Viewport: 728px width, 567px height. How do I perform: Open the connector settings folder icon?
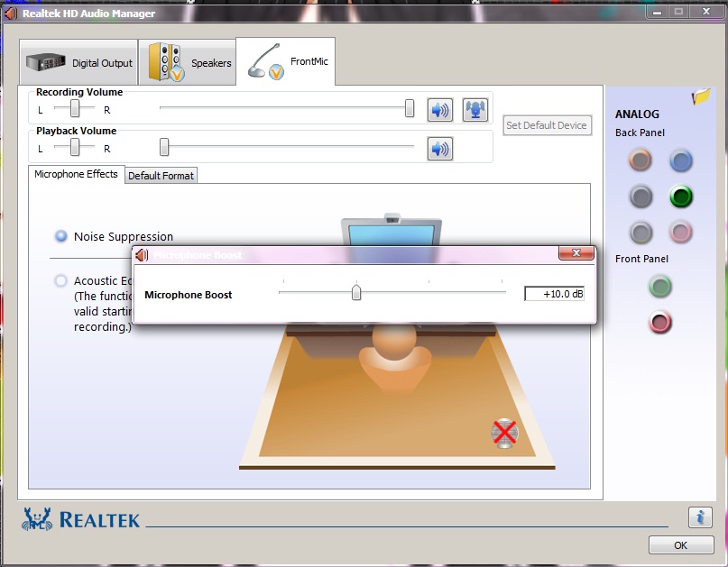point(701,96)
